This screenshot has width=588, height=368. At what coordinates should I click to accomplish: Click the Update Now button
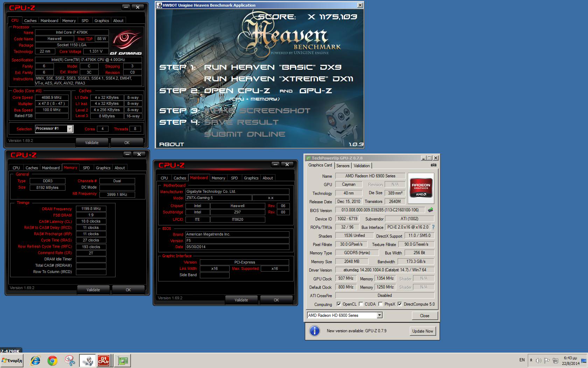(x=422, y=331)
